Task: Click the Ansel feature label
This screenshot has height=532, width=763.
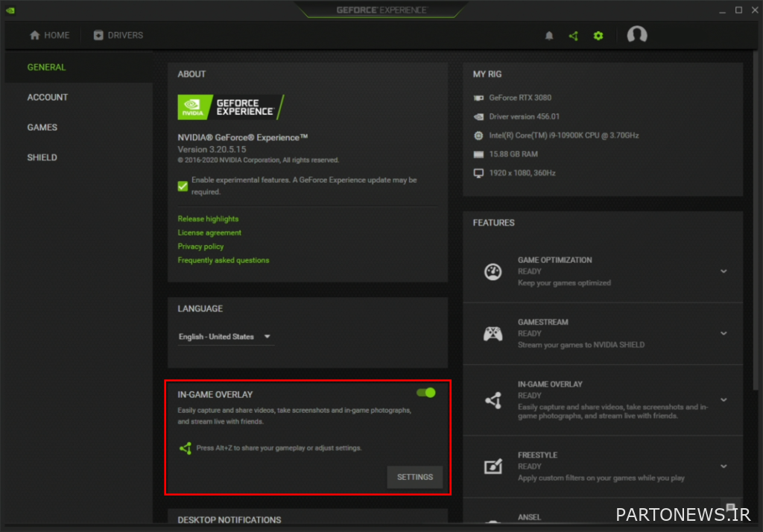Action: click(x=529, y=517)
